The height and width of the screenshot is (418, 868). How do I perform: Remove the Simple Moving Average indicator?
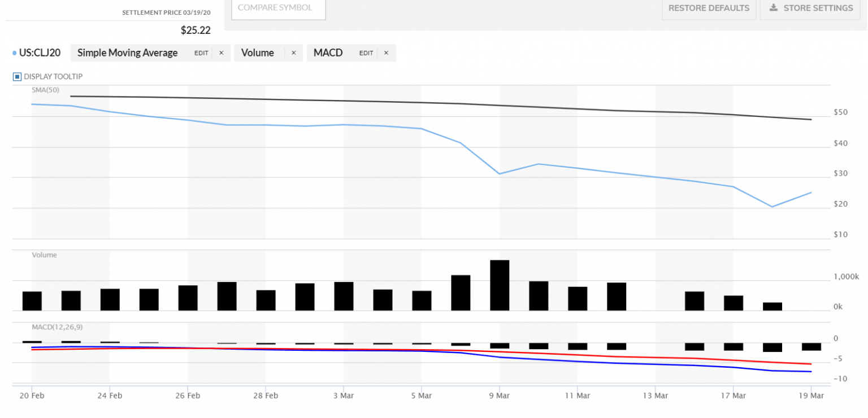coord(221,53)
